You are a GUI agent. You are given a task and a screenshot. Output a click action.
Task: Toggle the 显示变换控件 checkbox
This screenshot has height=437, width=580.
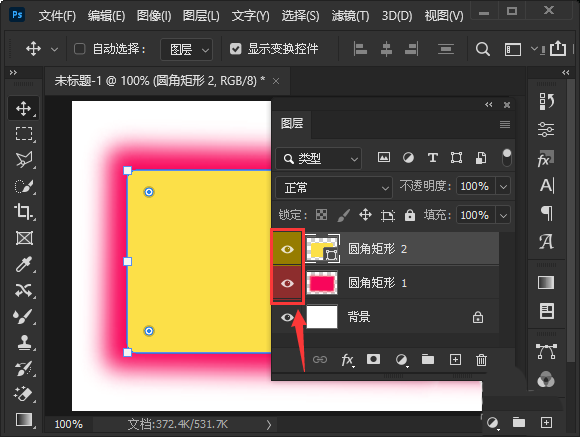[x=236, y=49]
